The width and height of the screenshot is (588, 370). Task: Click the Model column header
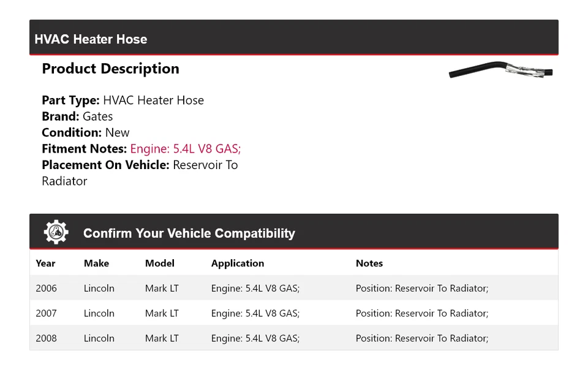click(159, 263)
